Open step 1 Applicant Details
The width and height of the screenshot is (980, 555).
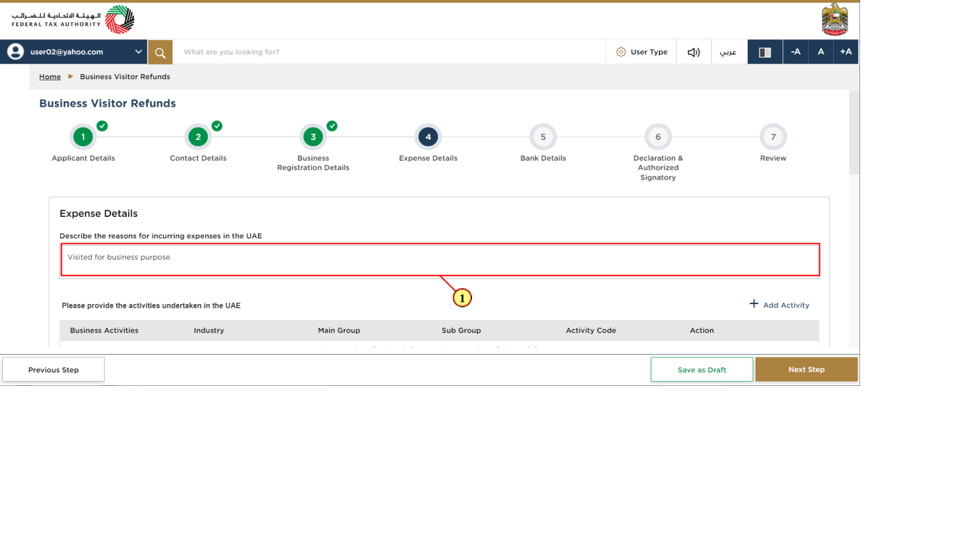click(83, 137)
